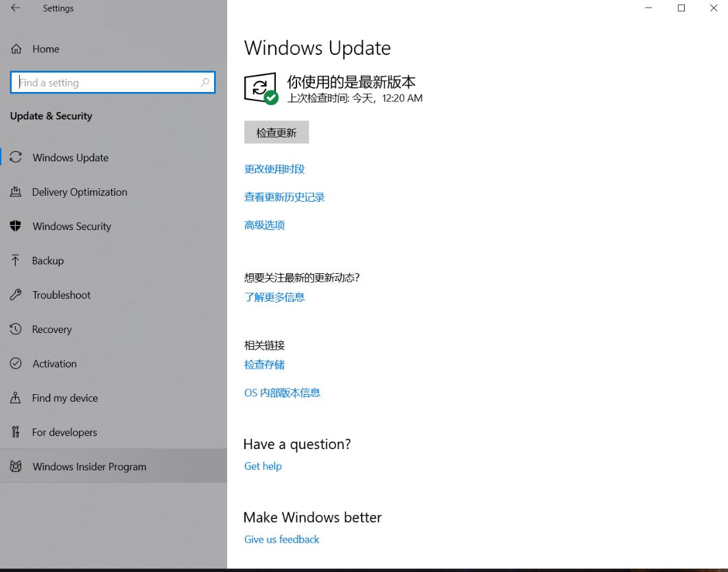
Task: Open Find my device page
Action: [114, 398]
